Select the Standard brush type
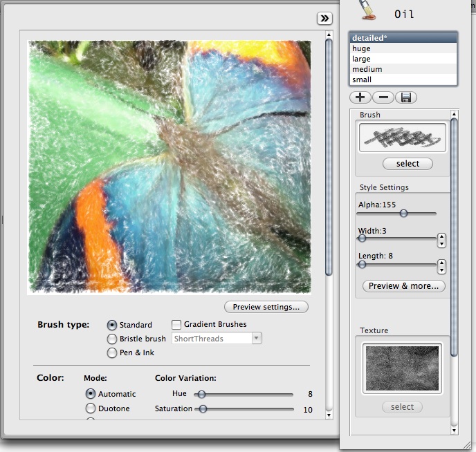 [x=111, y=325]
